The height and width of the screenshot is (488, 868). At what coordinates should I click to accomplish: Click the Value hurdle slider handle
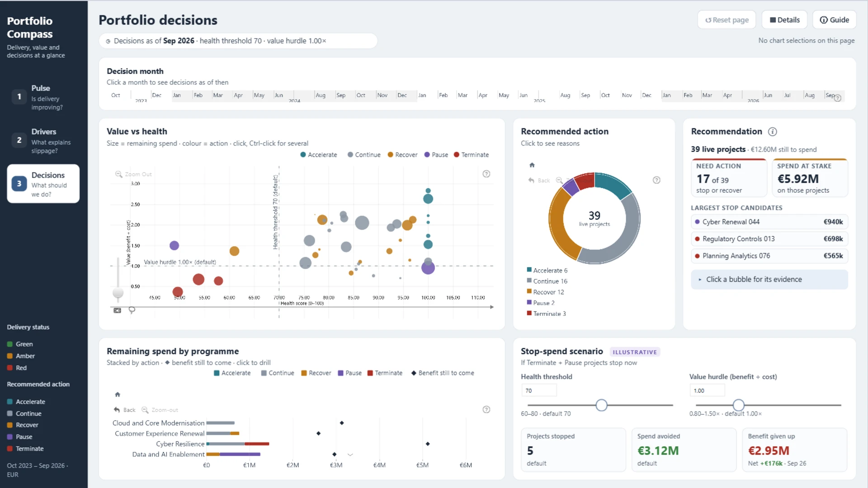738,405
